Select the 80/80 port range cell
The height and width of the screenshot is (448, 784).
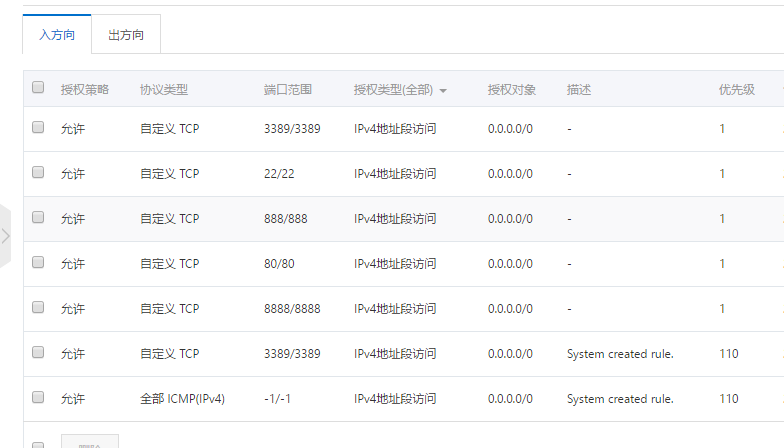coord(279,264)
